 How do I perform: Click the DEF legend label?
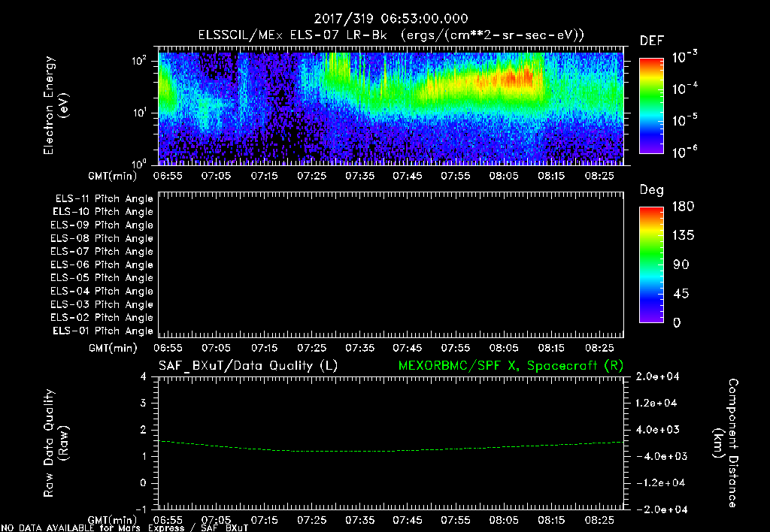(x=652, y=41)
